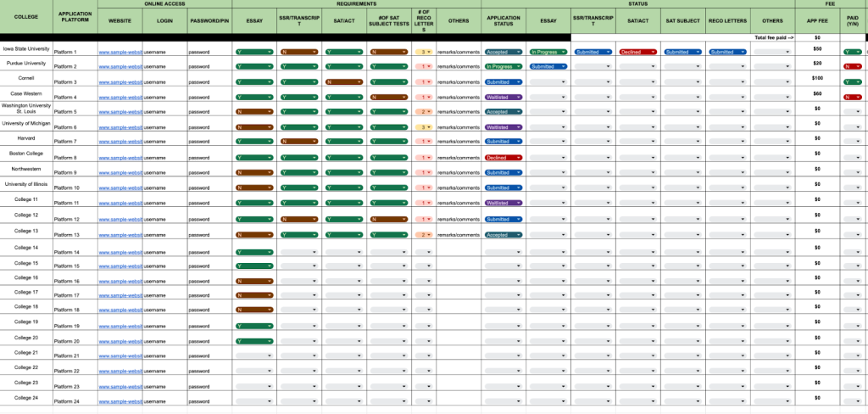Screen dimensions: 868x414
Task: Toggle Purdue University Paid dropdown showing N
Action: point(852,66)
